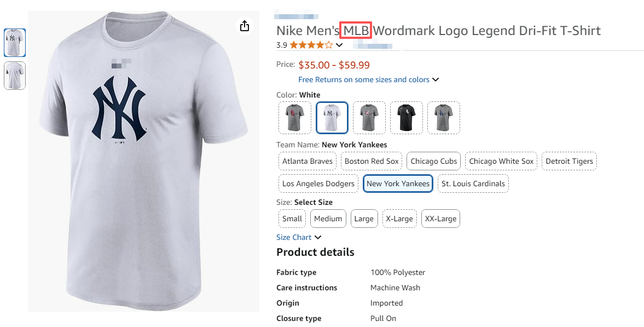This screenshot has width=644, height=327.
Task: Select size XX-Large
Action: [x=440, y=219]
